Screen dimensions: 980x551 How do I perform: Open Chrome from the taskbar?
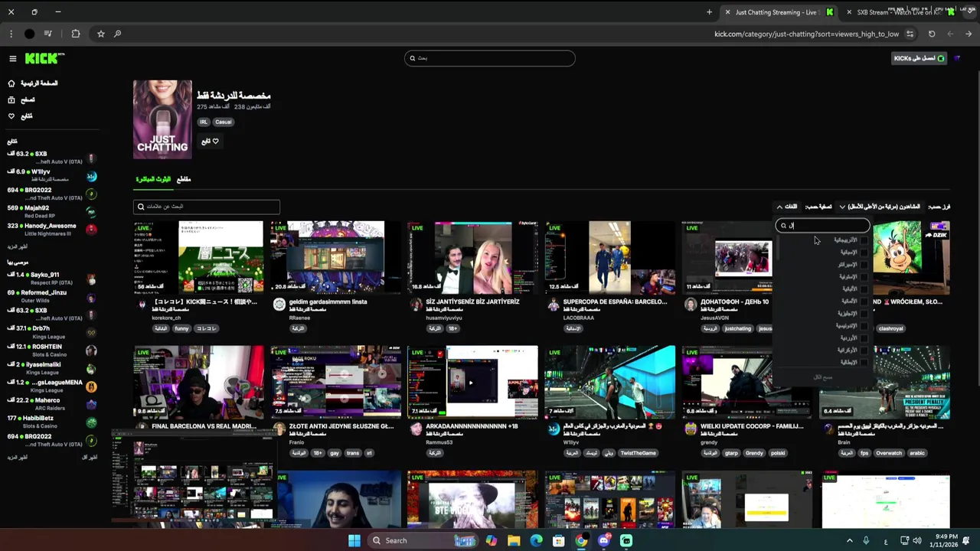pos(581,540)
